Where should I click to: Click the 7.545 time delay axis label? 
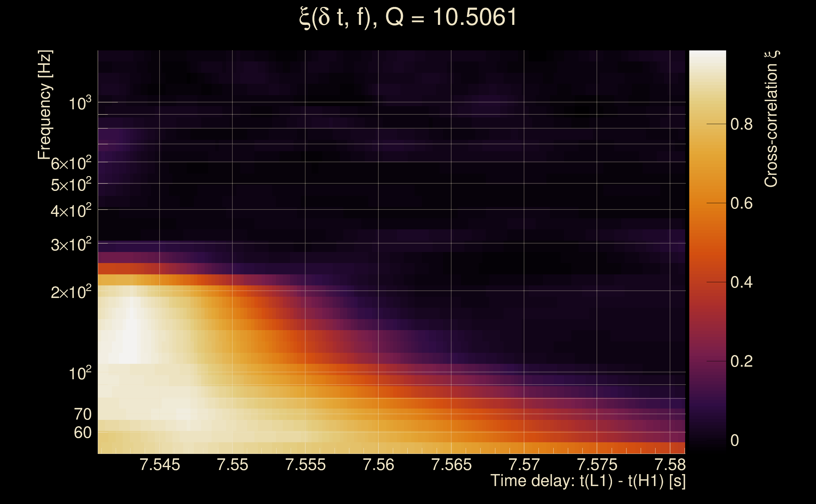(x=160, y=465)
